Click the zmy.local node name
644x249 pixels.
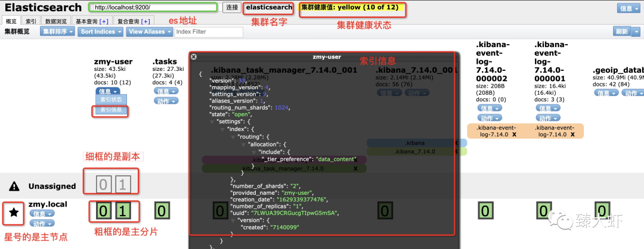click(x=48, y=204)
